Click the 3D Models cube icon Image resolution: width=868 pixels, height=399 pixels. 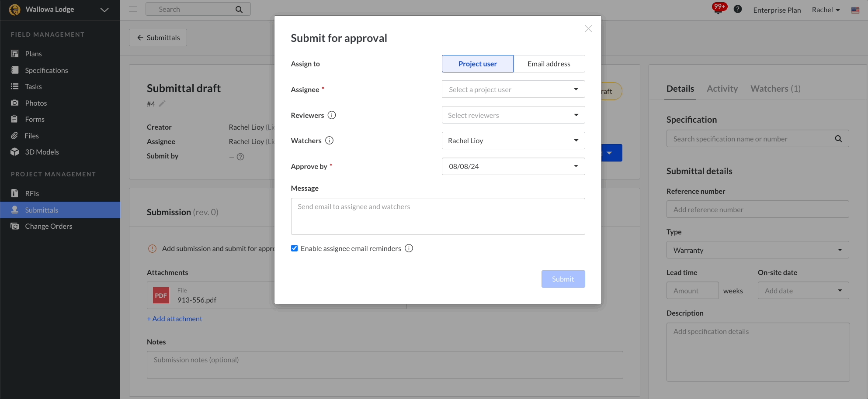15,152
